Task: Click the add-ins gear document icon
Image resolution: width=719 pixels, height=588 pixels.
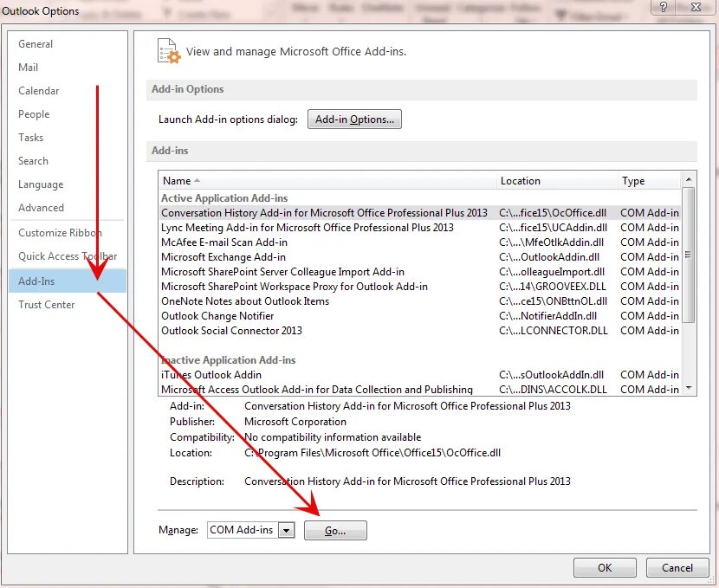Action: 168,51
